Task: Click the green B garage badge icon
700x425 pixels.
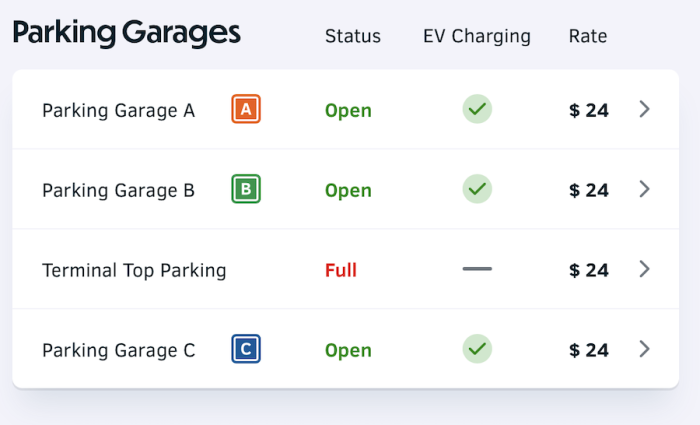Action: pos(246,189)
